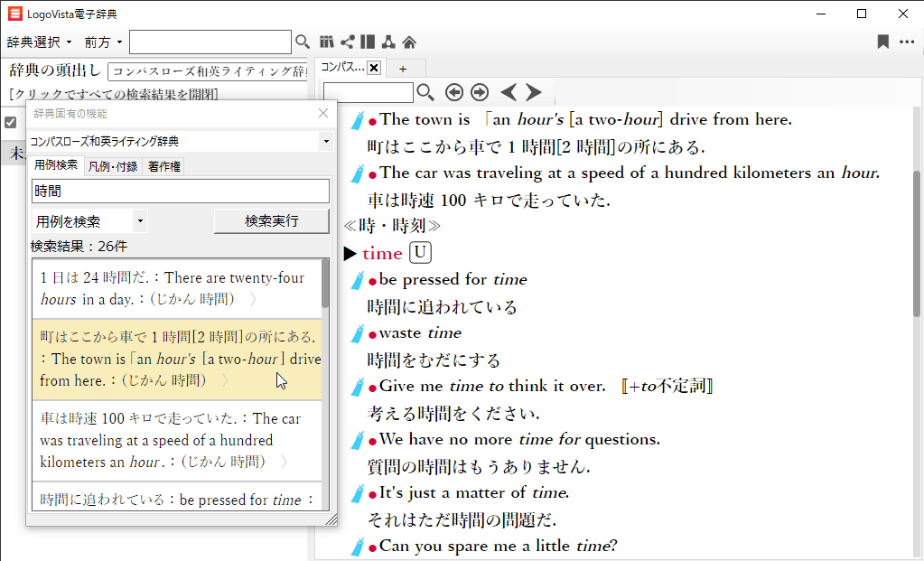The height and width of the screenshot is (561, 924).
Task: Go back with circled left arrow
Action: (453, 92)
